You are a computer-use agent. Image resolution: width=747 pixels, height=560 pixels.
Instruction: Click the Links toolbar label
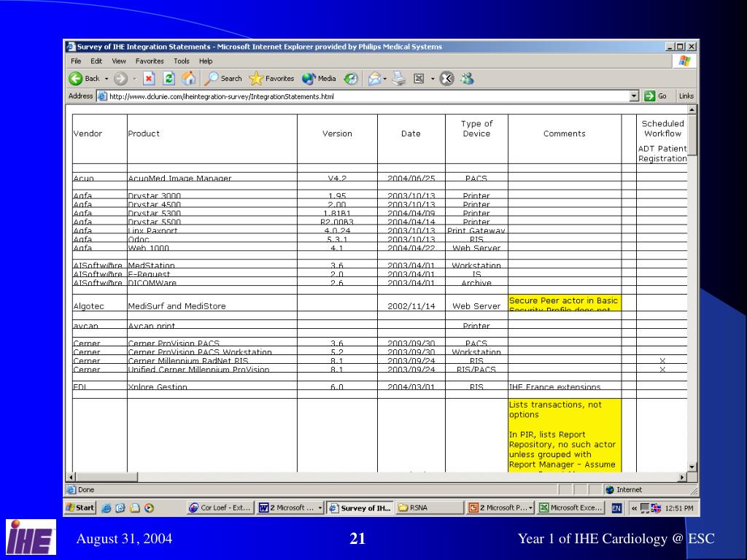point(686,96)
